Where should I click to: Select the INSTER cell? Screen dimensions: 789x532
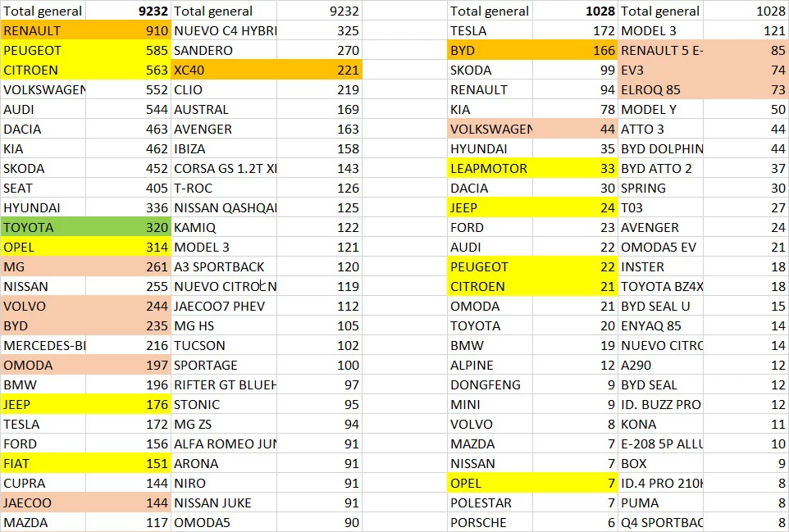(x=661, y=266)
